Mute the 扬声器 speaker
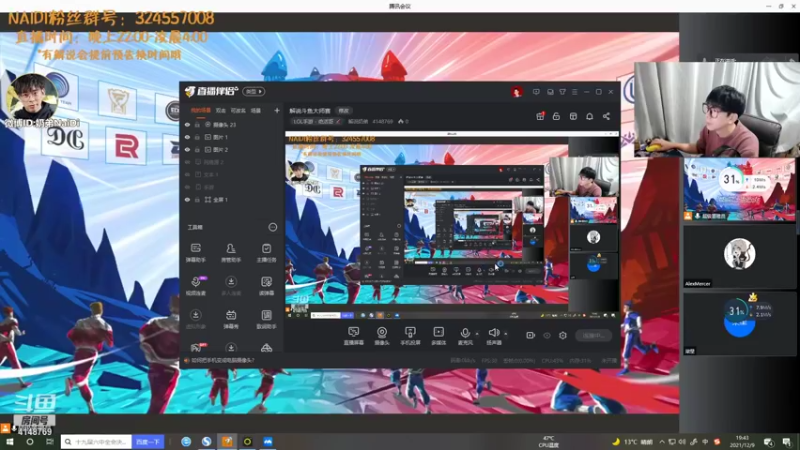 coord(494,336)
